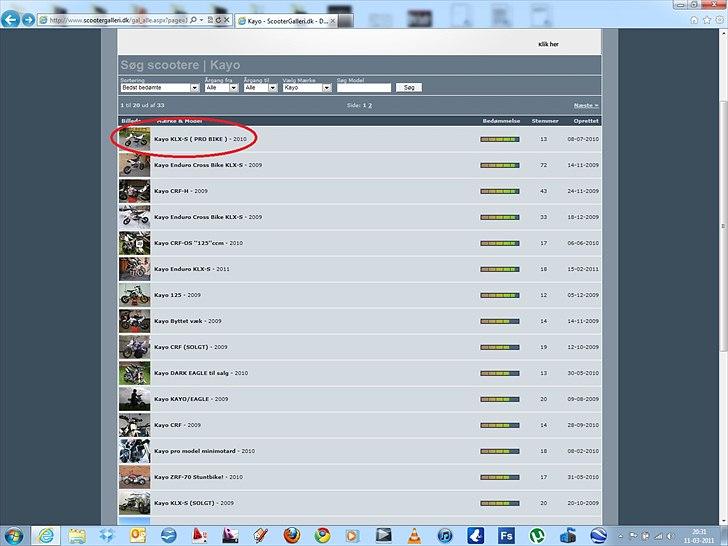Launch VLC media player from taskbar
The image size is (728, 546).
(414, 535)
